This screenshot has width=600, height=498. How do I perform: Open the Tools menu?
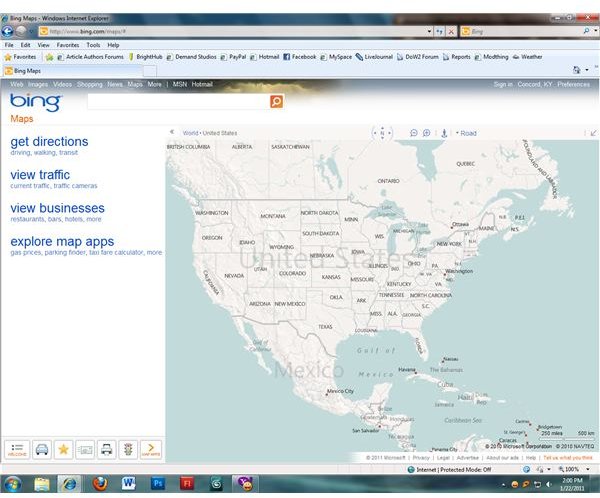(93, 45)
